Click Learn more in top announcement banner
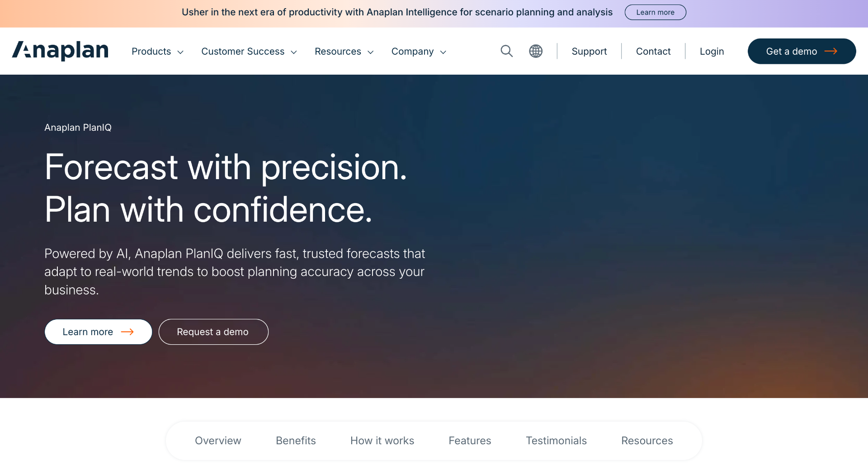 pyautogui.click(x=655, y=12)
